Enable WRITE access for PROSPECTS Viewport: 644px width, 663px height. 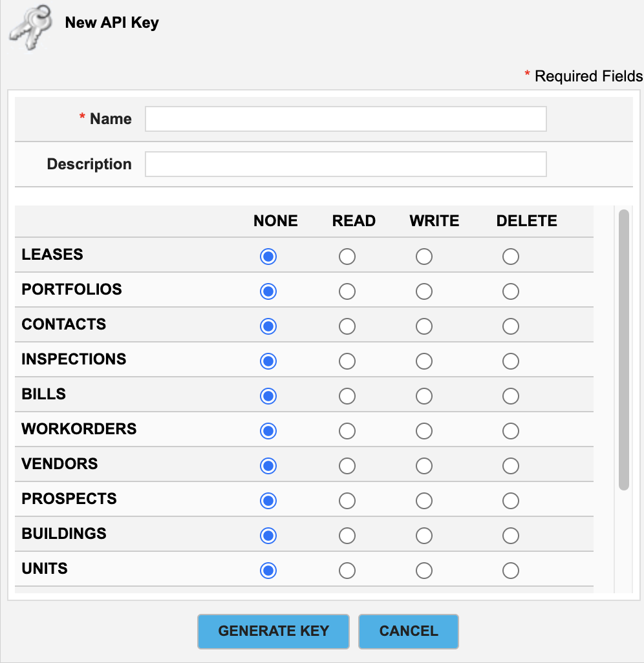(x=424, y=501)
